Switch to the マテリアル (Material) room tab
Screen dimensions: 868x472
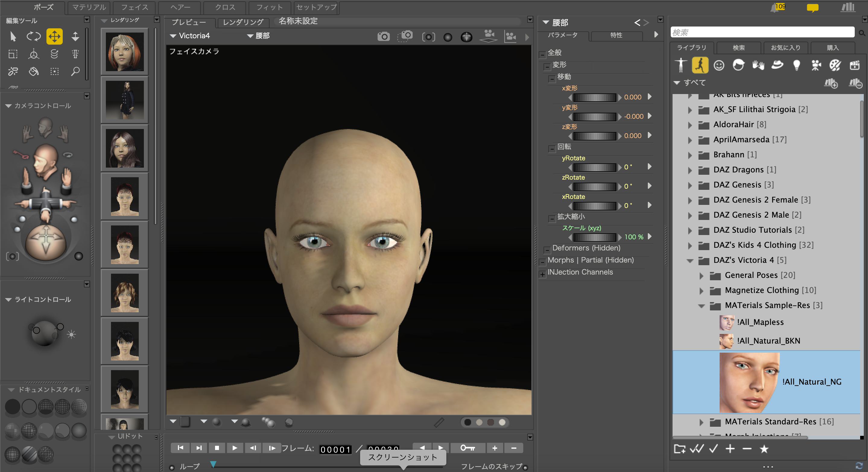pyautogui.click(x=89, y=7)
